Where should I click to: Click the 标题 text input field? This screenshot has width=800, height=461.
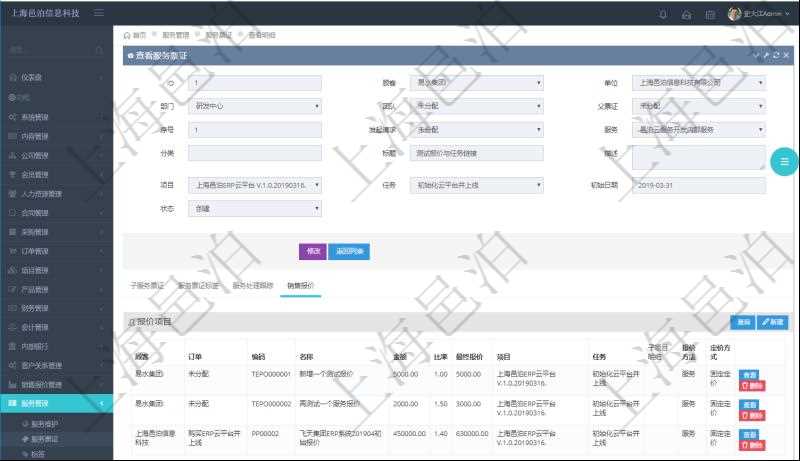pos(478,153)
